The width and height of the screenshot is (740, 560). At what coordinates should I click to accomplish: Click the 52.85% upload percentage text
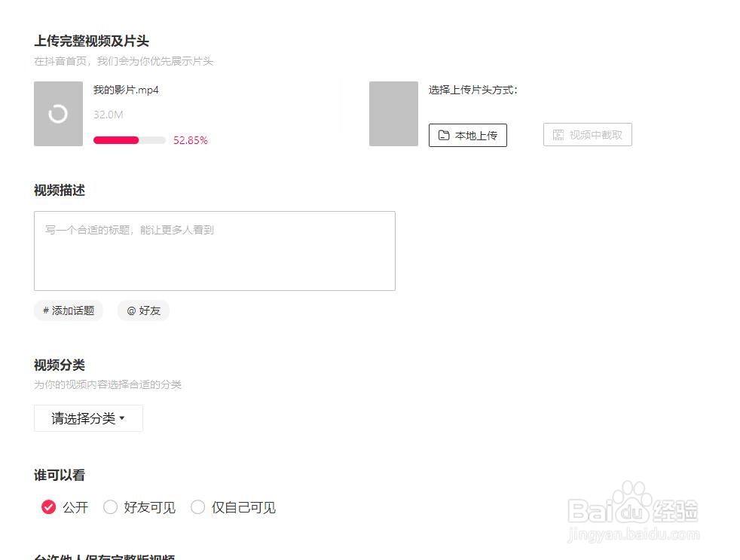tap(191, 140)
